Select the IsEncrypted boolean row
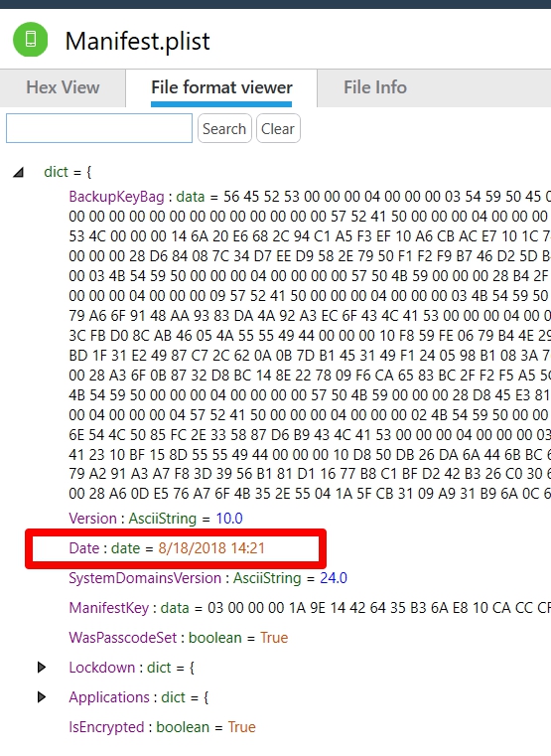Screen dimensions: 551x756 (162, 727)
